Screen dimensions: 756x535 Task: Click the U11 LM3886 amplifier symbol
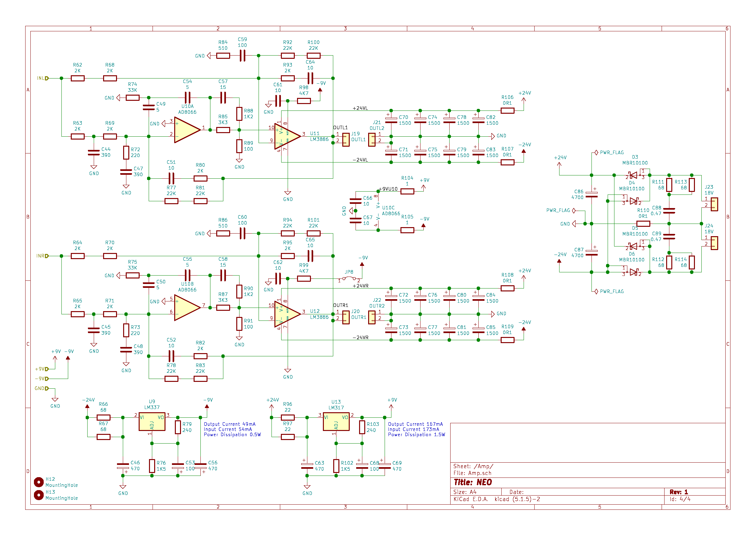(287, 136)
